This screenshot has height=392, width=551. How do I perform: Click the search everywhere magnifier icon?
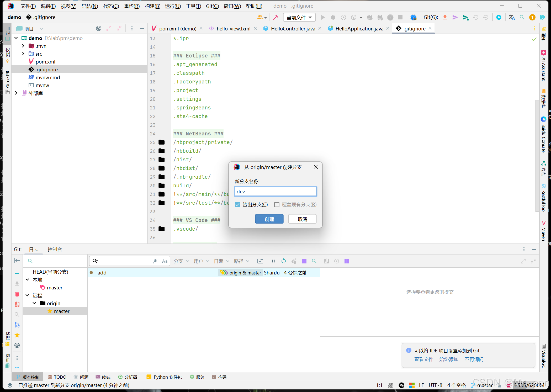522,17
